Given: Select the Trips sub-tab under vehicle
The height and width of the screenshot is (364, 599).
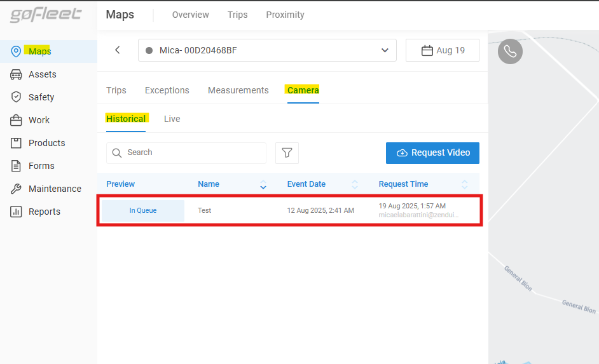Looking at the screenshot, I should tap(116, 90).
